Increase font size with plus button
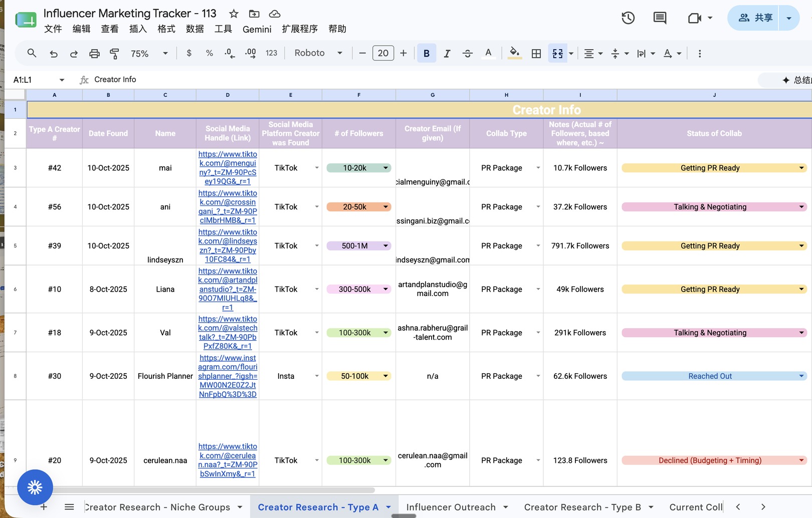812x518 pixels. coord(403,53)
